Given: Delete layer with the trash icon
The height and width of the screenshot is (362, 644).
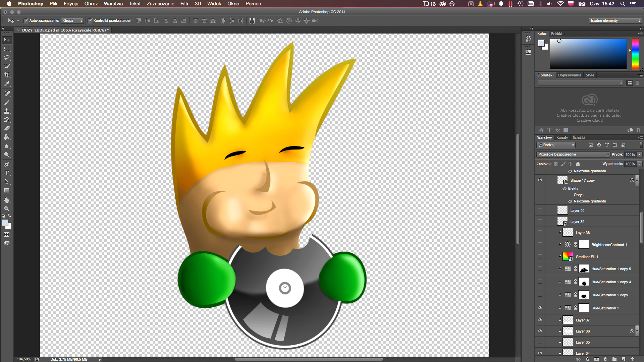Looking at the screenshot, I should click(x=632, y=359).
